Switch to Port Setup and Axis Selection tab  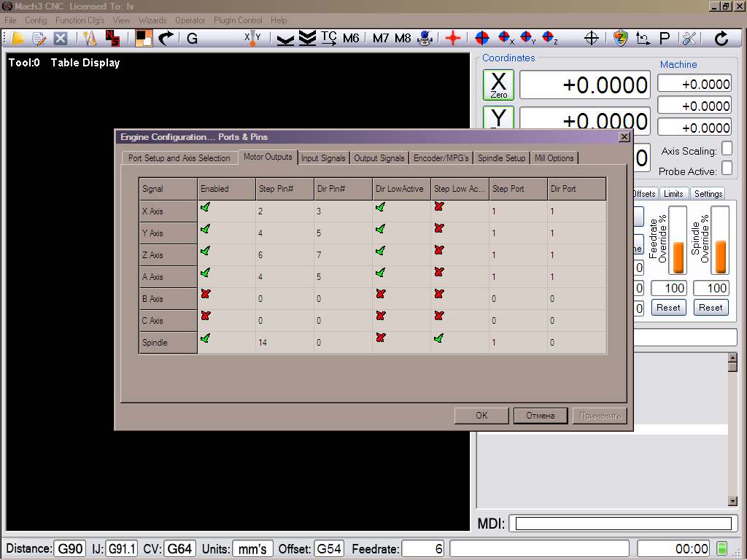click(x=179, y=158)
